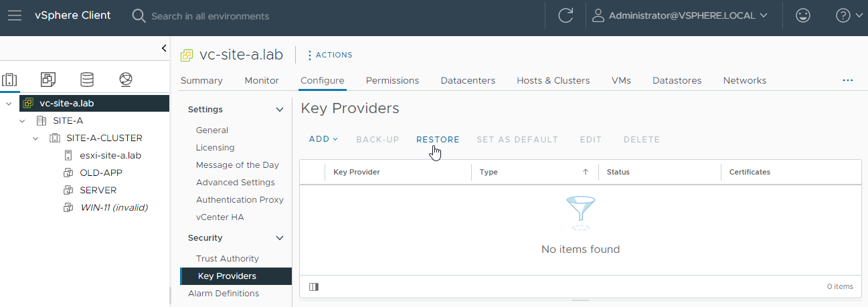Open the smiley feedback icon
This screenshot has height=307, width=868.
pos(803,15)
